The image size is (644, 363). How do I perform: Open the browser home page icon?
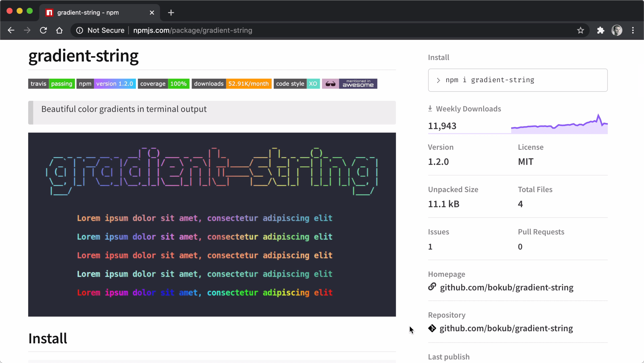(x=59, y=30)
